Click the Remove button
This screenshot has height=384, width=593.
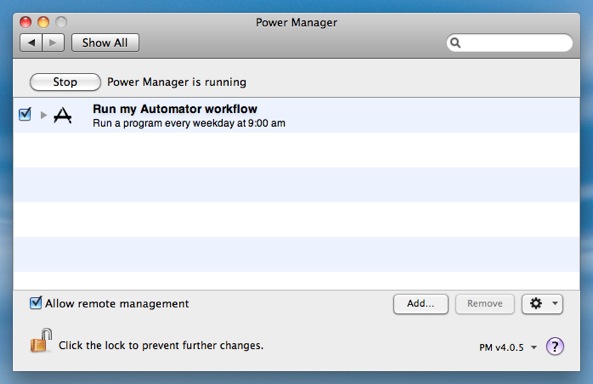(x=485, y=304)
